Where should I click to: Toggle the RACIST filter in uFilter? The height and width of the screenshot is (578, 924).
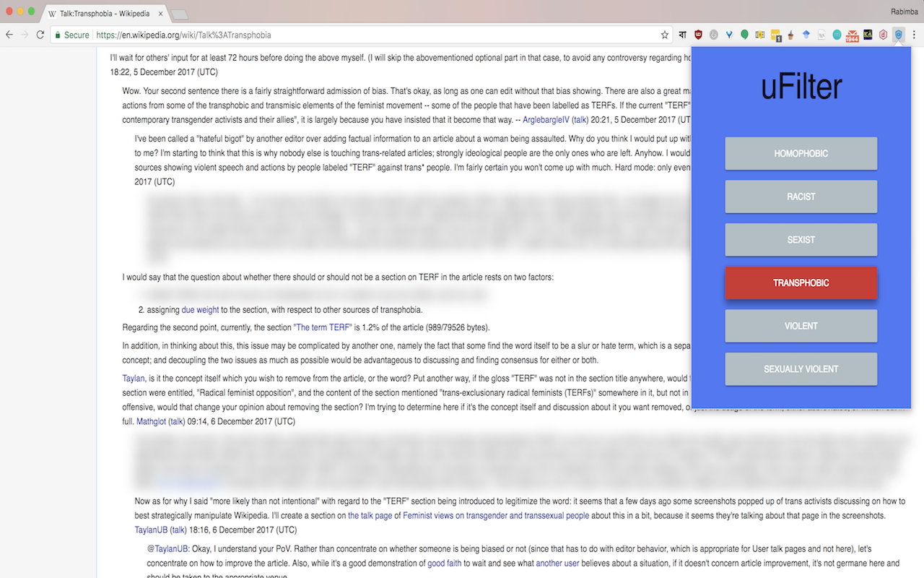pyautogui.click(x=801, y=197)
